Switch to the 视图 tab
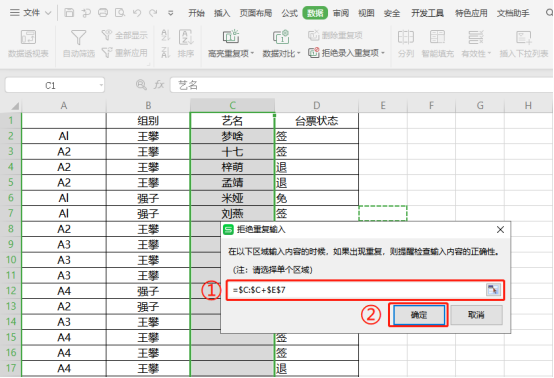The height and width of the screenshot is (378, 554). 366,13
